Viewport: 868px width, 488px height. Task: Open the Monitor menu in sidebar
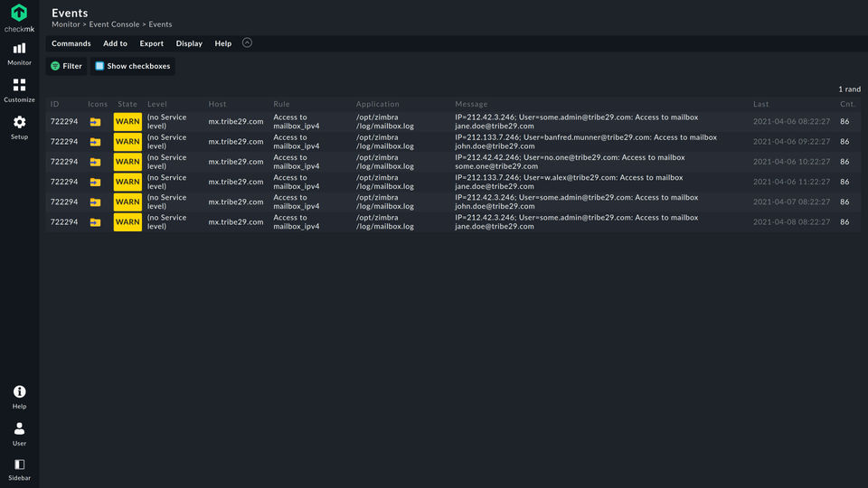pyautogui.click(x=19, y=53)
